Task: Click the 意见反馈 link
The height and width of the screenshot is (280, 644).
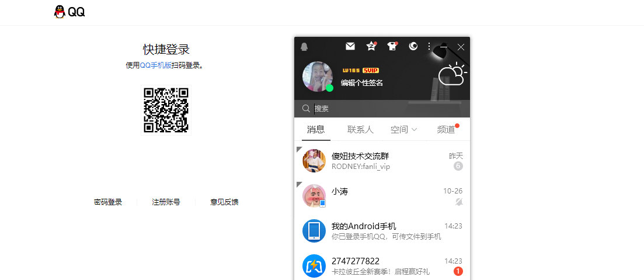Action: click(224, 202)
